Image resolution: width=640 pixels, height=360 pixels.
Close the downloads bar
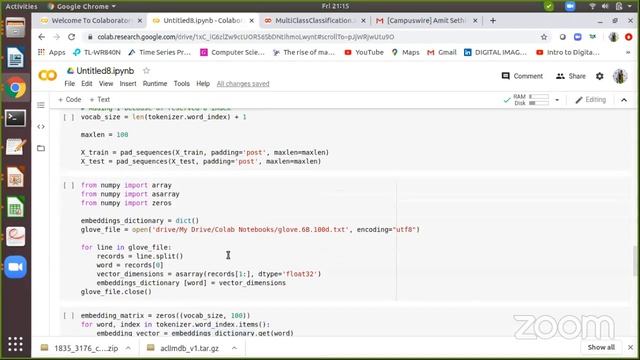point(630,347)
